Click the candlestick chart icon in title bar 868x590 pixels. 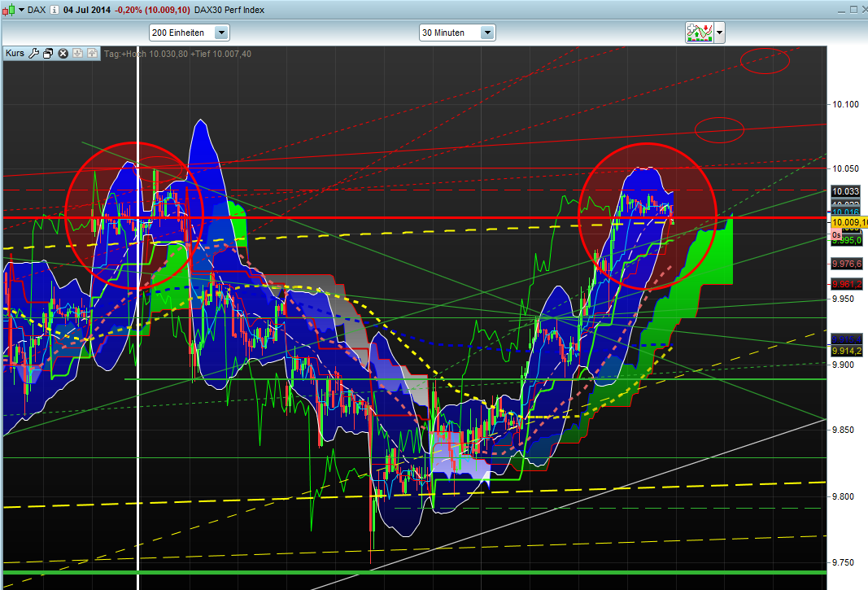point(8,10)
